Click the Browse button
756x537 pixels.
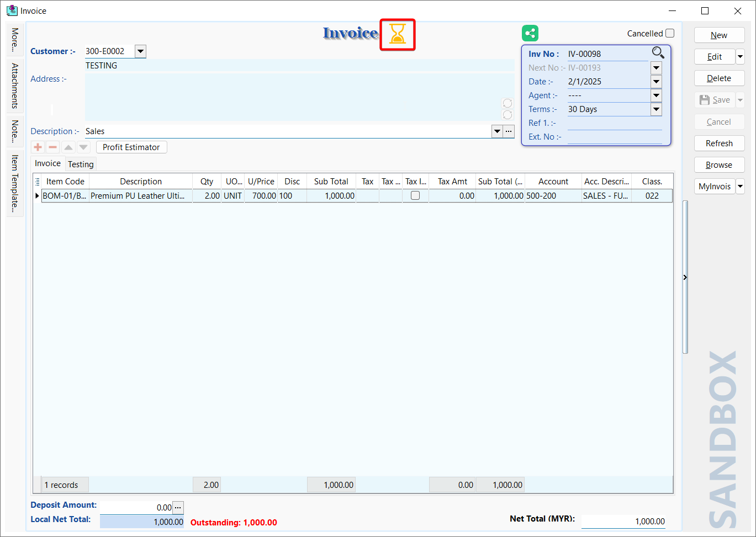pos(719,165)
